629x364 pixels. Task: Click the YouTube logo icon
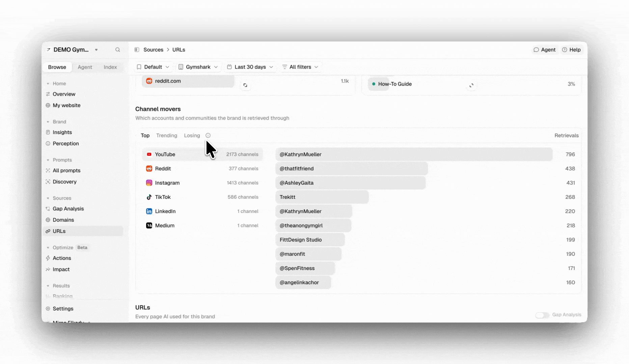pyautogui.click(x=149, y=154)
